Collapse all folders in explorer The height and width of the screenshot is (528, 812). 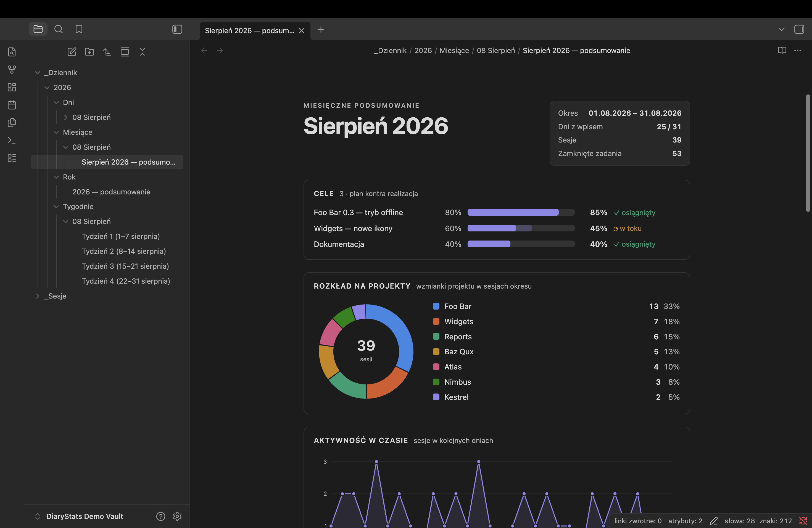[143, 52]
